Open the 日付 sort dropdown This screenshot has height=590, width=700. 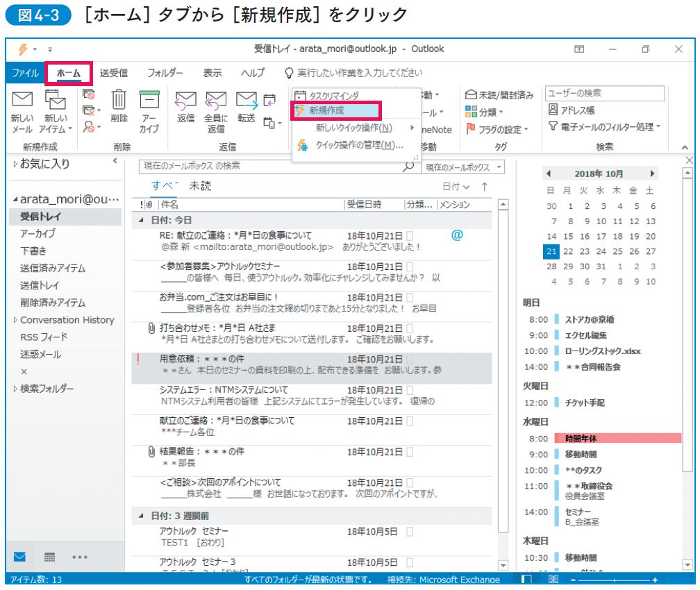pyautogui.click(x=456, y=187)
